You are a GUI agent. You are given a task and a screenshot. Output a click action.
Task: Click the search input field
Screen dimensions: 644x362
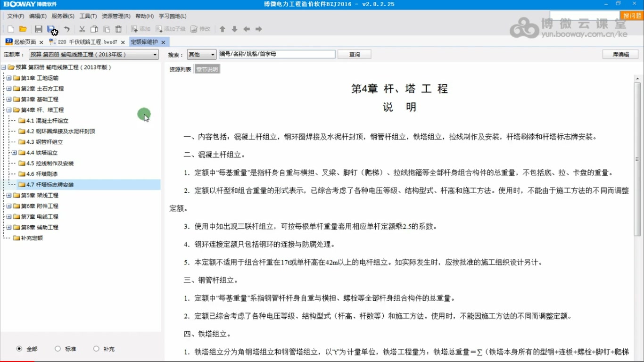tap(277, 55)
